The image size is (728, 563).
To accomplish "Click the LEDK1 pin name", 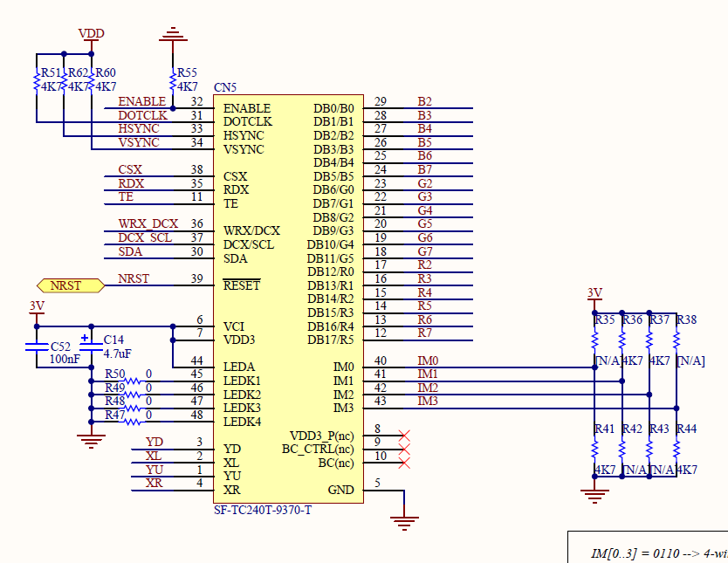I will pos(242,381).
